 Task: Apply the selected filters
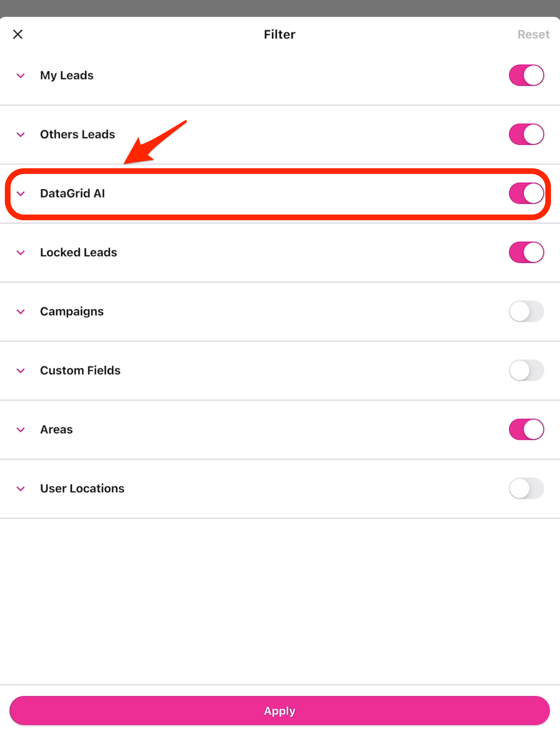click(280, 711)
